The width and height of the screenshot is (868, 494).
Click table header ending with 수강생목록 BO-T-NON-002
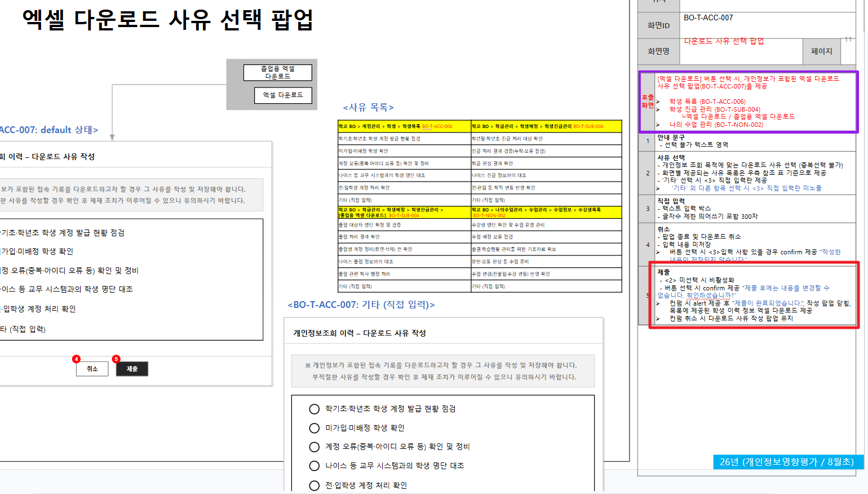(546, 212)
